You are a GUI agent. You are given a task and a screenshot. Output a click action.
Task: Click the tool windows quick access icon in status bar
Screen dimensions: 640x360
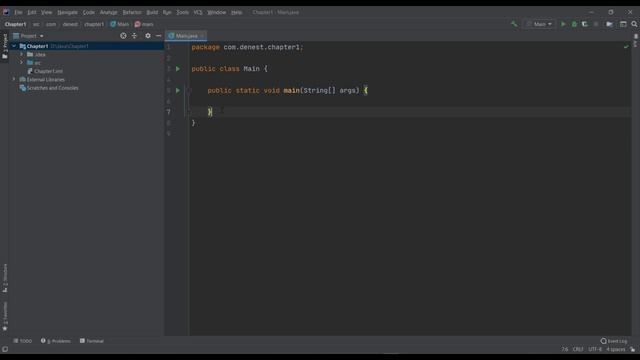click(x=5, y=349)
